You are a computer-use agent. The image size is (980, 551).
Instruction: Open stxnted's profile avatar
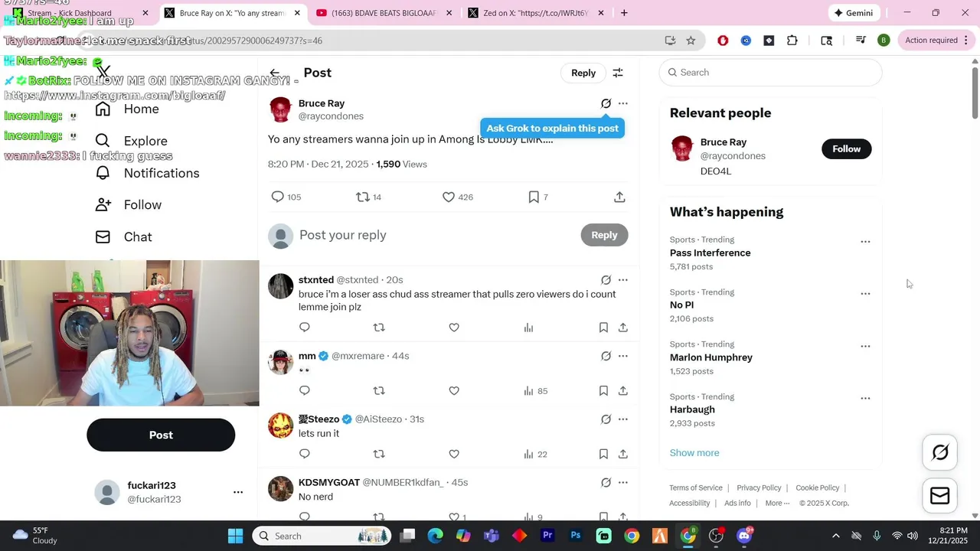(281, 286)
